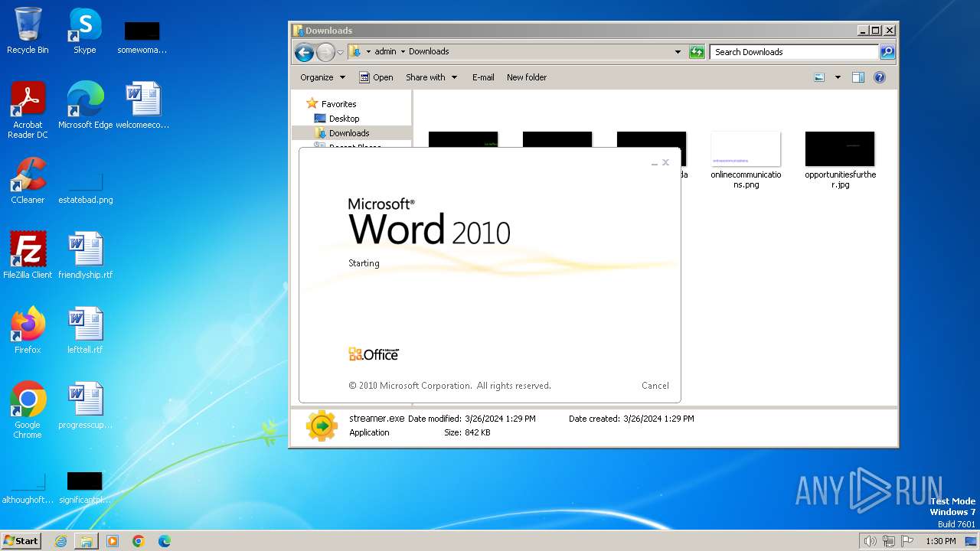
Task: Open recent pages dropdown beside navigation arrows
Action: (x=341, y=52)
